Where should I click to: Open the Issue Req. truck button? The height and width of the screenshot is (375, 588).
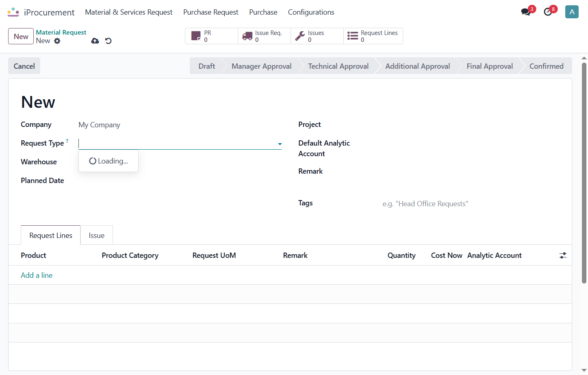[264, 36]
